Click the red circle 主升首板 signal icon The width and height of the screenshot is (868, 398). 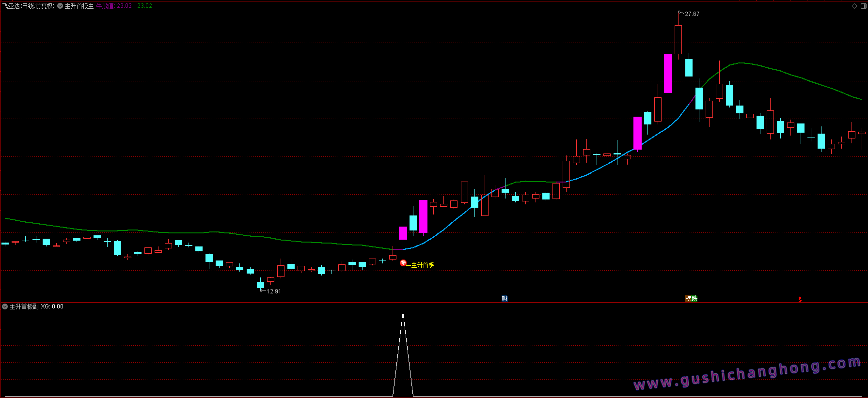tap(403, 263)
